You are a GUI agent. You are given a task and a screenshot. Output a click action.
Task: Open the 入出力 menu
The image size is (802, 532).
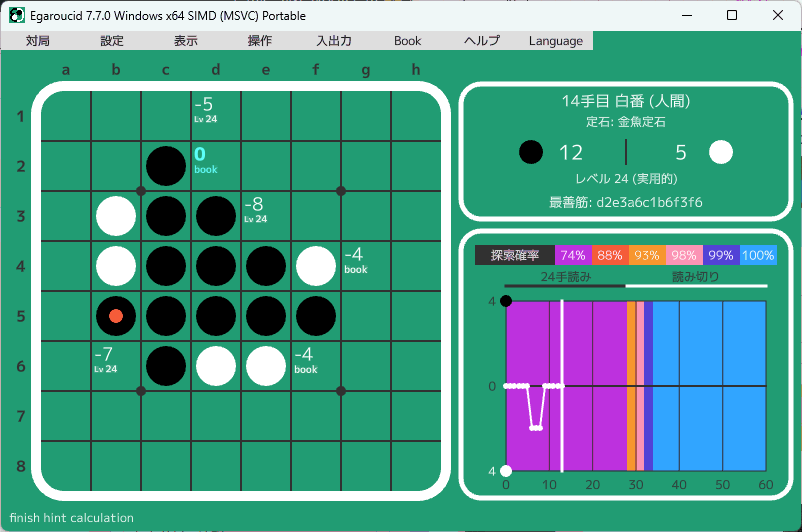334,41
